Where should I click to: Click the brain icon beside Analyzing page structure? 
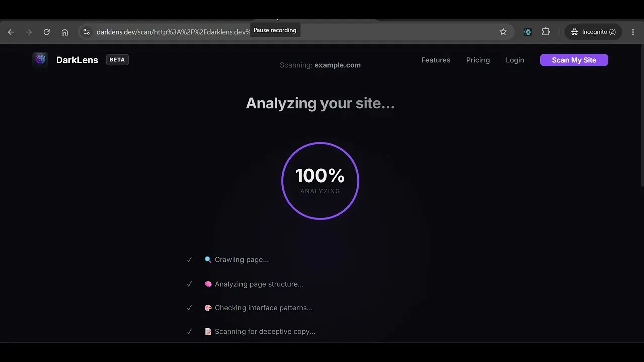pos(208,284)
